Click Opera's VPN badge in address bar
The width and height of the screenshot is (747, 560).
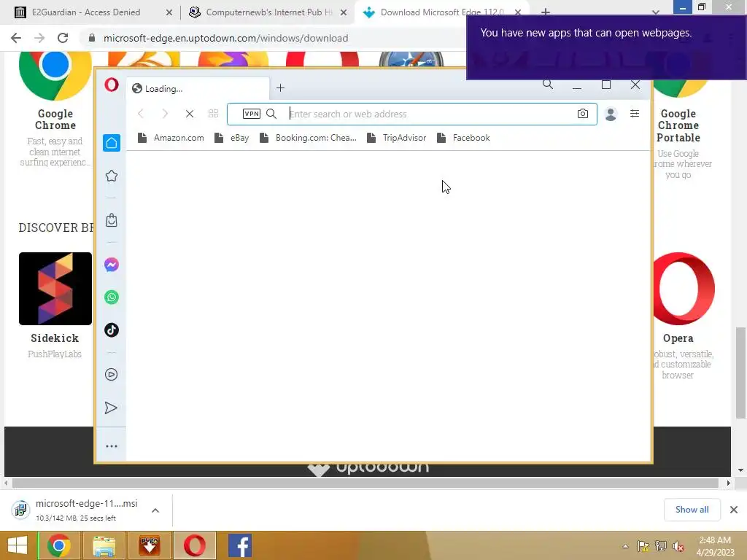pyautogui.click(x=252, y=114)
